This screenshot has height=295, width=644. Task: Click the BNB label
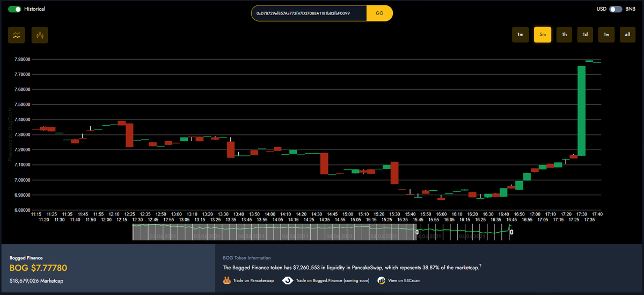[x=630, y=9]
